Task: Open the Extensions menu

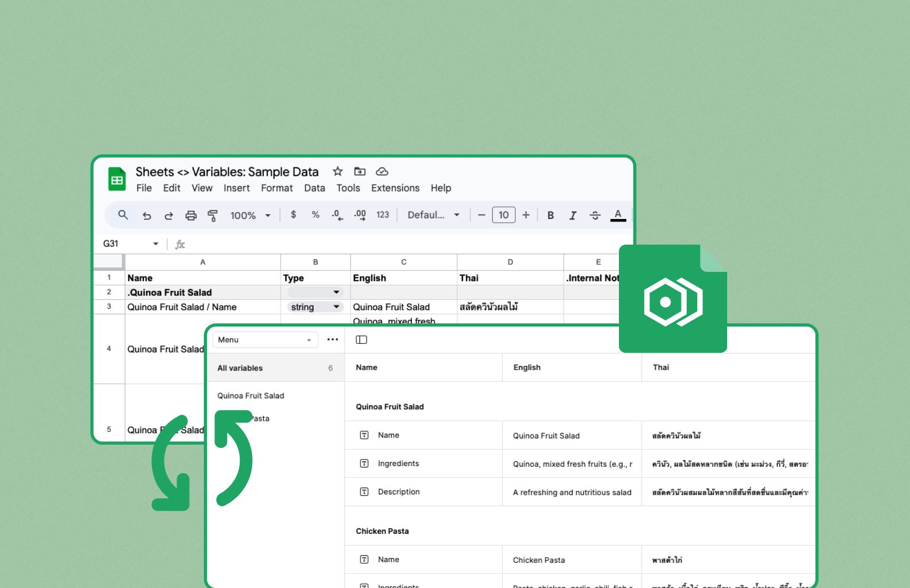Action: point(396,188)
